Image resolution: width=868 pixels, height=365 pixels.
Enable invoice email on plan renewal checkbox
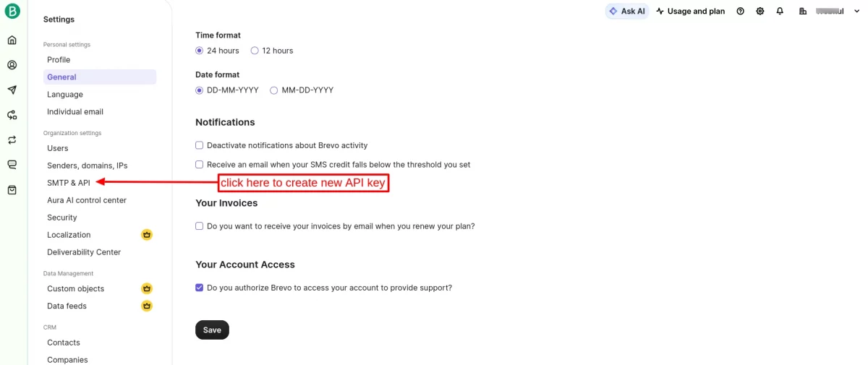pyautogui.click(x=200, y=226)
